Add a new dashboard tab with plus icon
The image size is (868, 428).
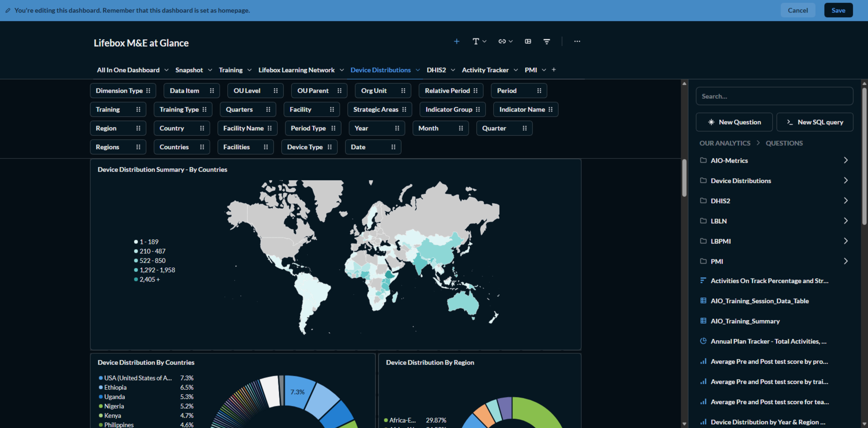554,70
